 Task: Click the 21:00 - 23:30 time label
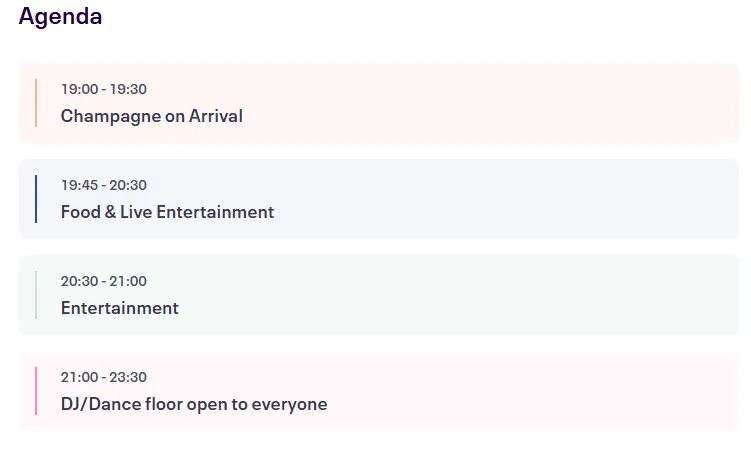coord(103,377)
